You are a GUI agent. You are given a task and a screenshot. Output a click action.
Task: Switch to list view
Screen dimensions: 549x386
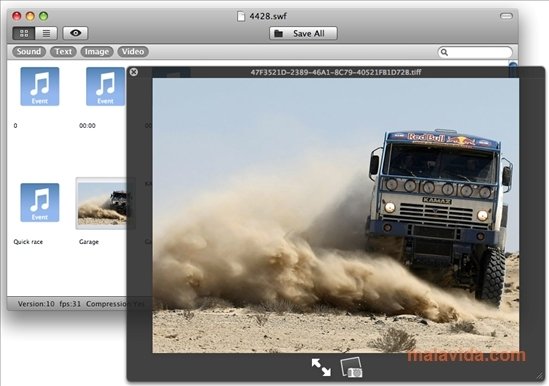[46, 33]
